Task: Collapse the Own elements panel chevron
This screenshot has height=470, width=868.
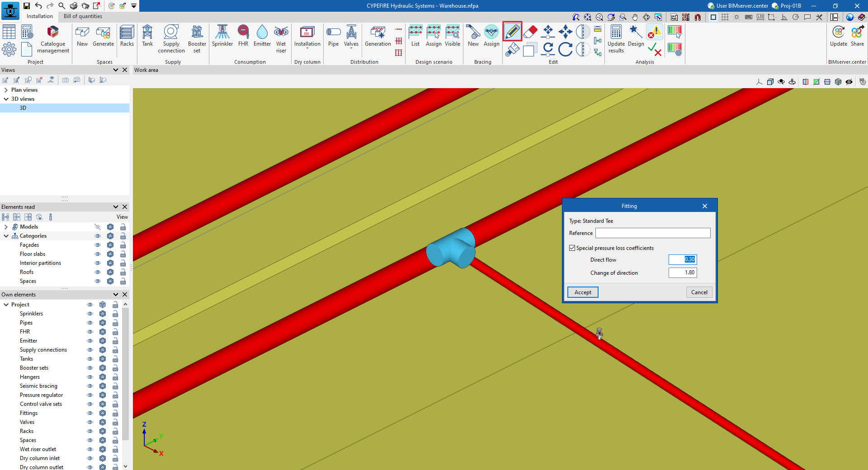Action: click(x=116, y=295)
